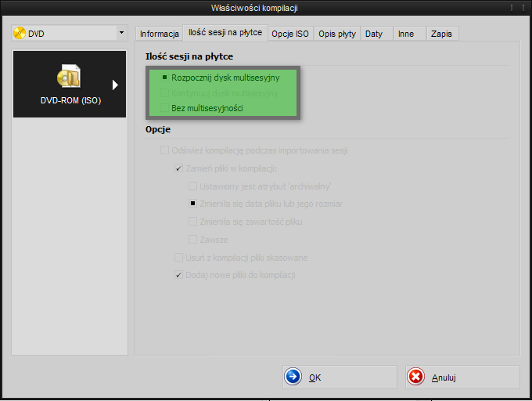Select Ustawiony jest atrybut 'archiwalny' option
This screenshot has width=532, height=401.
260,186
